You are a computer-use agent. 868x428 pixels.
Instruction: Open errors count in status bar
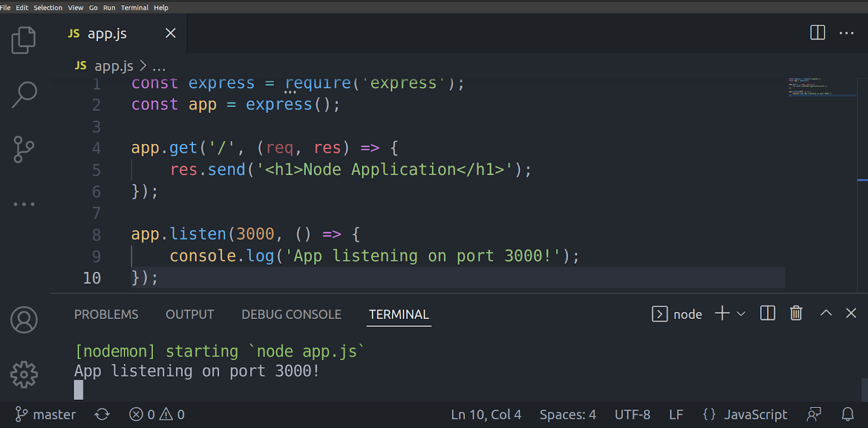point(142,414)
